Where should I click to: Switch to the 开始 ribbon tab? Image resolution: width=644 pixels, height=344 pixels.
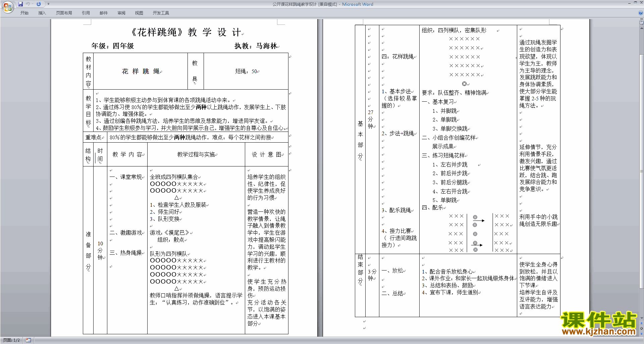tap(24, 13)
